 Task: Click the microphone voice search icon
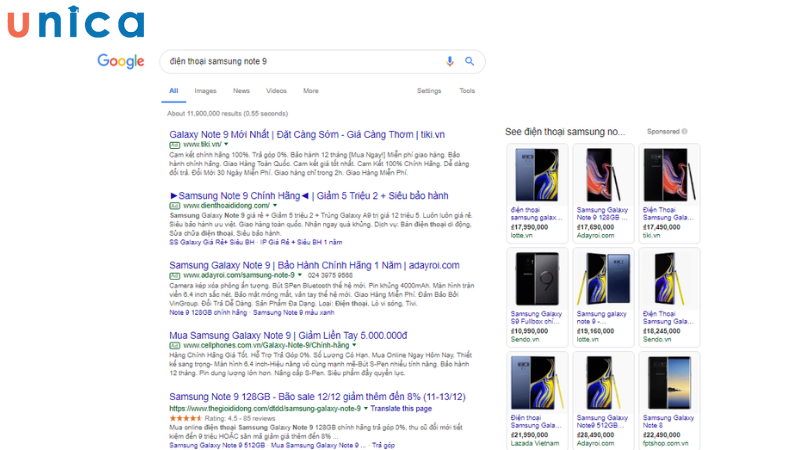coord(449,61)
